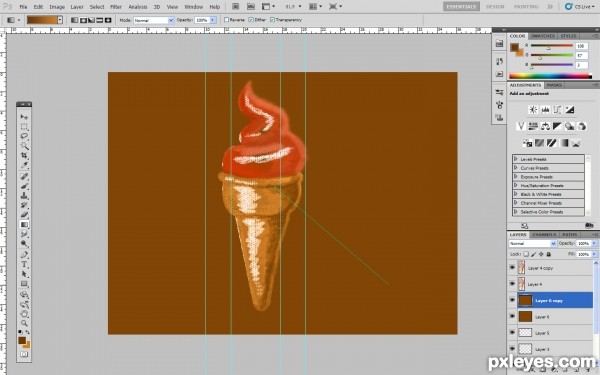Open Layers panel Fill arrow

pyautogui.click(x=595, y=254)
